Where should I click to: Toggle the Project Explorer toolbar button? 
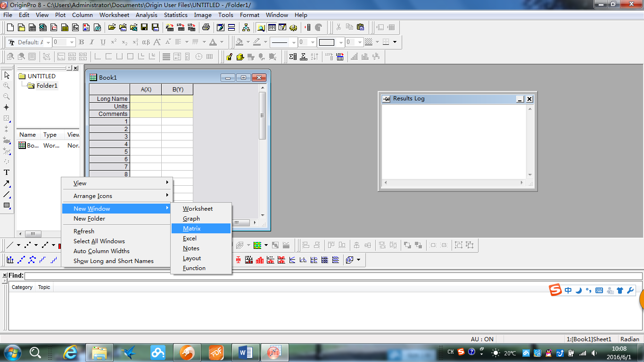[261, 27]
